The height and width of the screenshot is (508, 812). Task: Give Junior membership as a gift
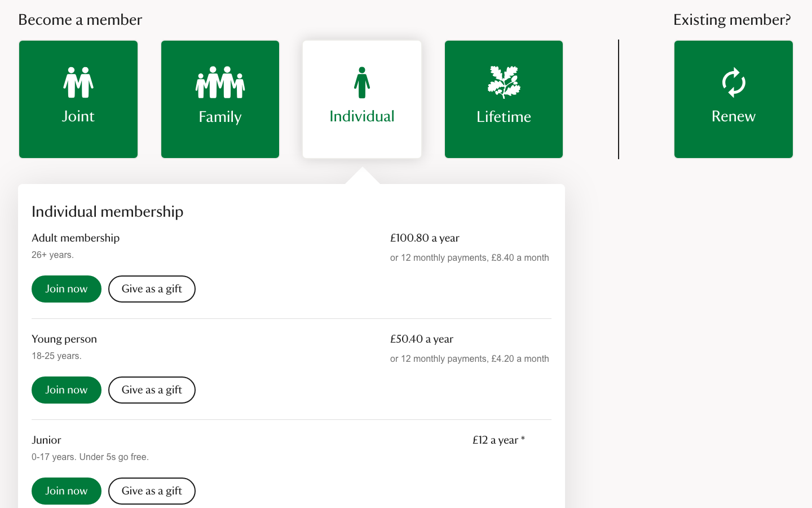pos(152,491)
